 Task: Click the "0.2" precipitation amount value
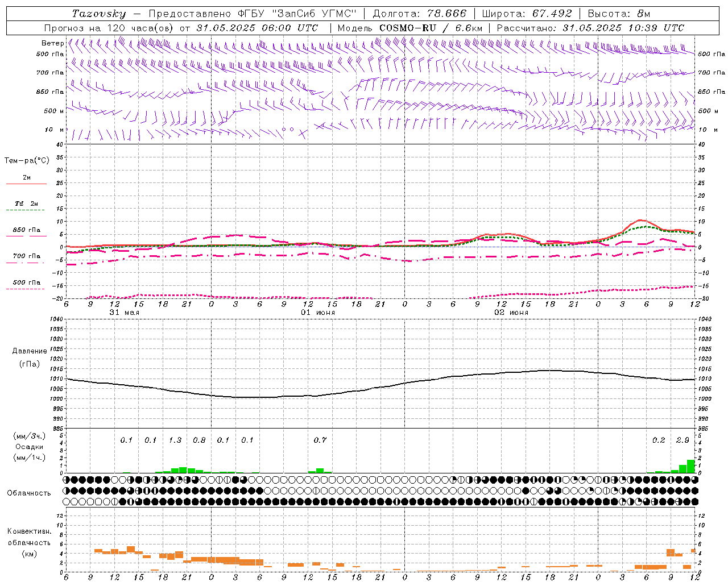click(x=659, y=440)
